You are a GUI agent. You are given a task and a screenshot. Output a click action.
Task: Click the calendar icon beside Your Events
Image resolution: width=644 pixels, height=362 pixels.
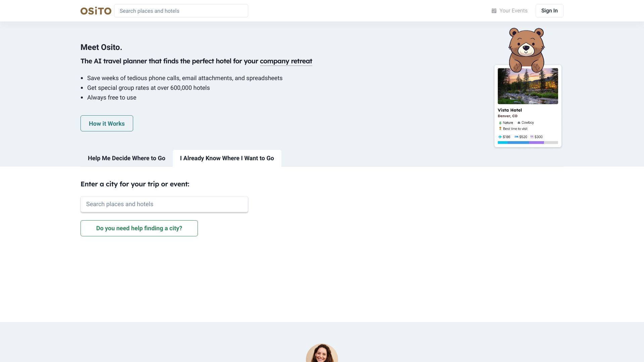[494, 11]
